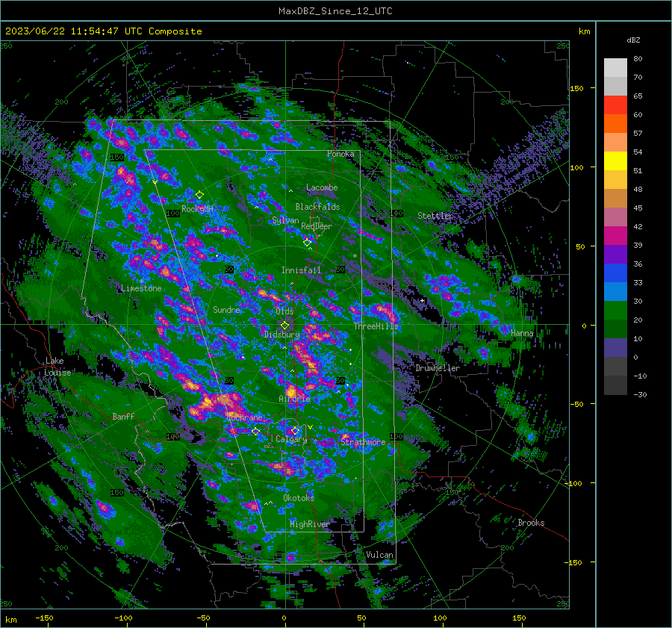Select the radar-center diamond marker above Didsbury

284,326
